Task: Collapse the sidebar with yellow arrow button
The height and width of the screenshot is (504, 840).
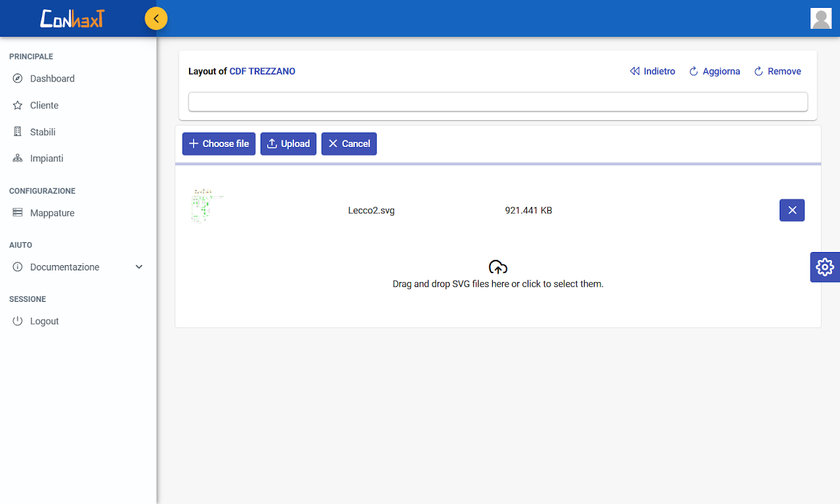Action: click(156, 18)
